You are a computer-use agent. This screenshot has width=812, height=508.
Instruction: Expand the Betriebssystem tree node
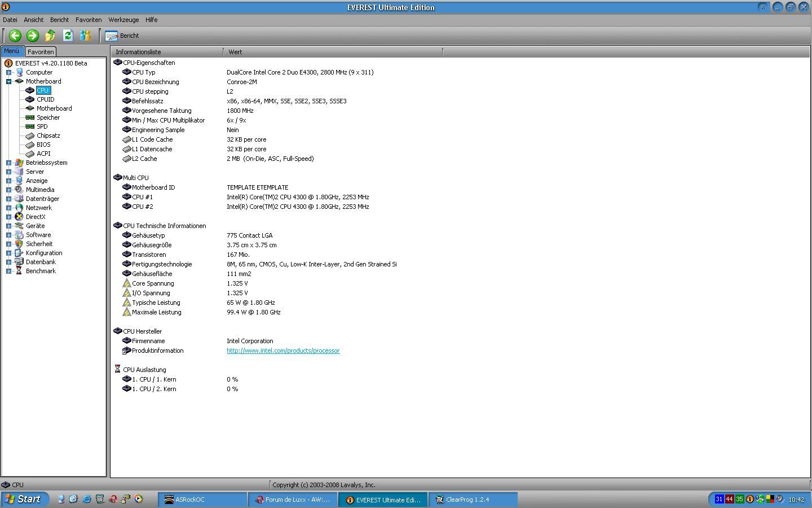(8, 163)
